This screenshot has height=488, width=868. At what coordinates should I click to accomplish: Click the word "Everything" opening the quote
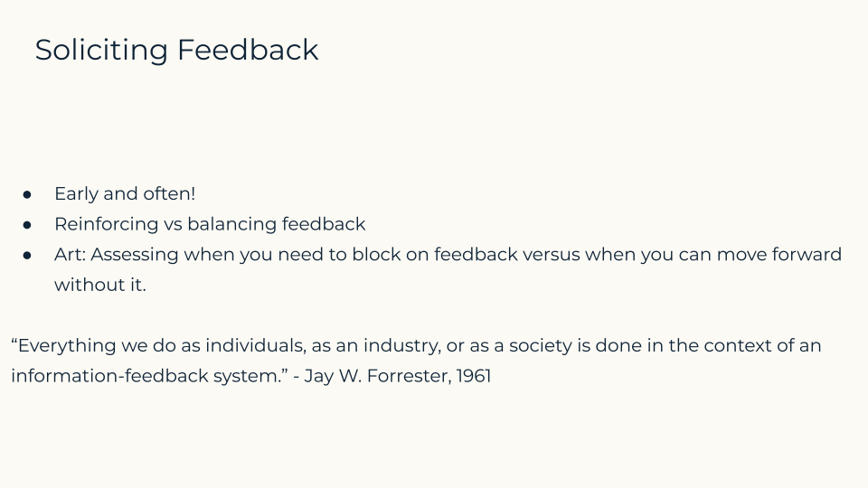tap(63, 346)
